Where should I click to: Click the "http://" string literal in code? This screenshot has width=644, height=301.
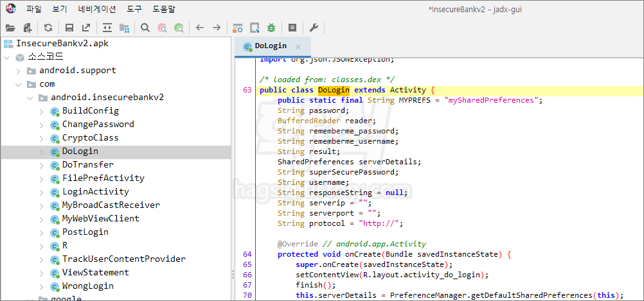379,223
